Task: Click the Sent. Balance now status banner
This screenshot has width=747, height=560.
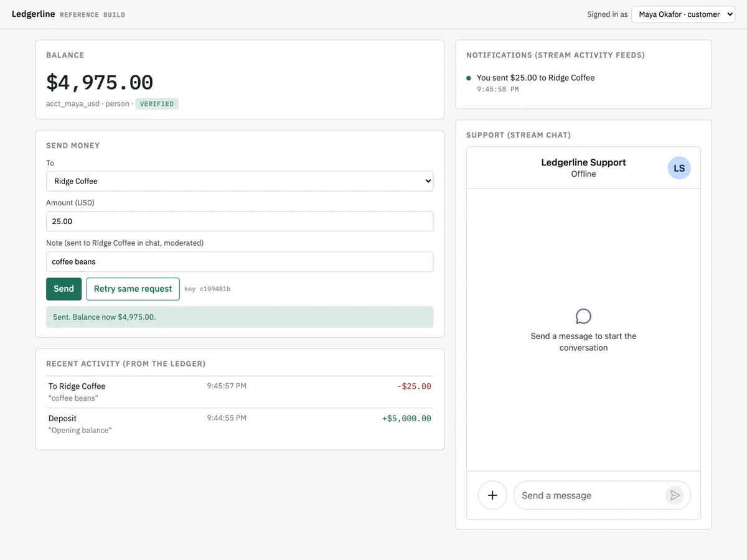Action: [240, 317]
